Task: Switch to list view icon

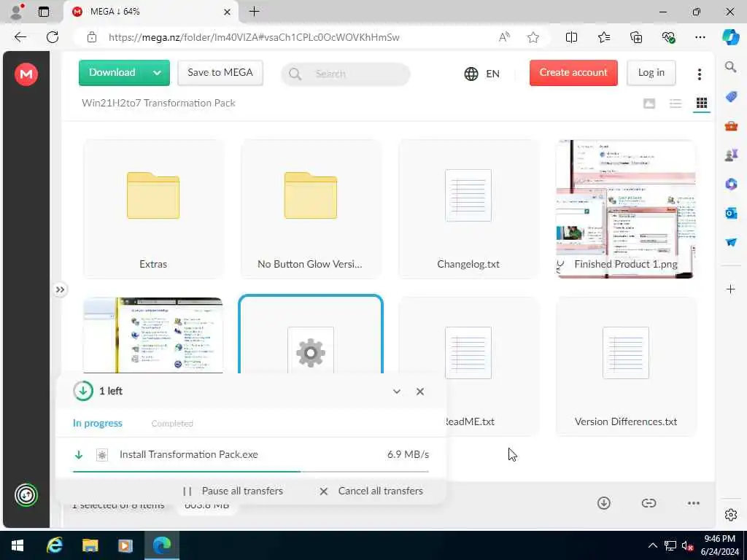Action: pyautogui.click(x=675, y=104)
